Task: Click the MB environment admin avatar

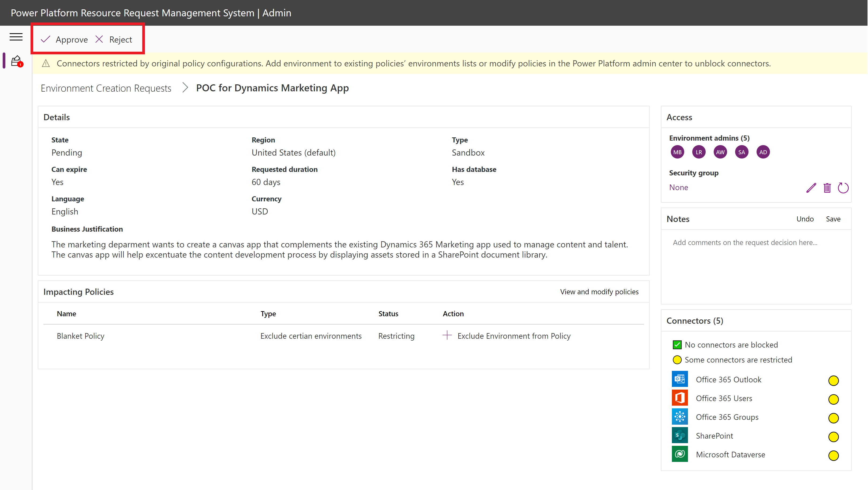Action: click(x=677, y=152)
